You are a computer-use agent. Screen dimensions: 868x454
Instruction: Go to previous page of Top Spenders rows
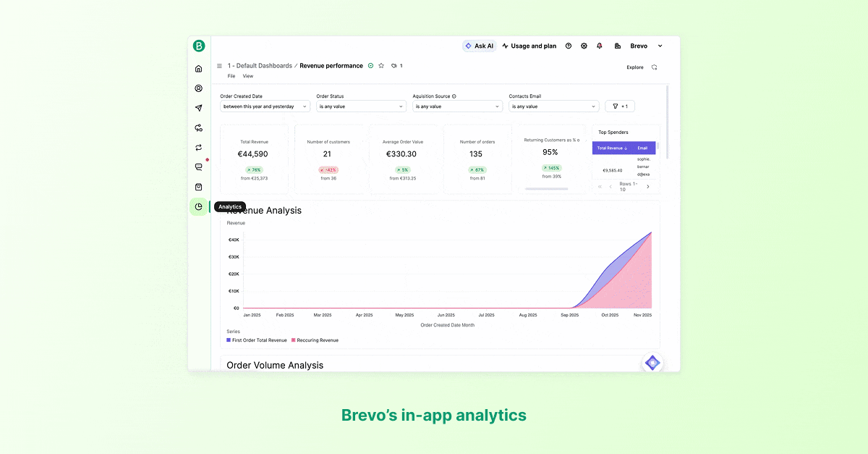click(610, 187)
